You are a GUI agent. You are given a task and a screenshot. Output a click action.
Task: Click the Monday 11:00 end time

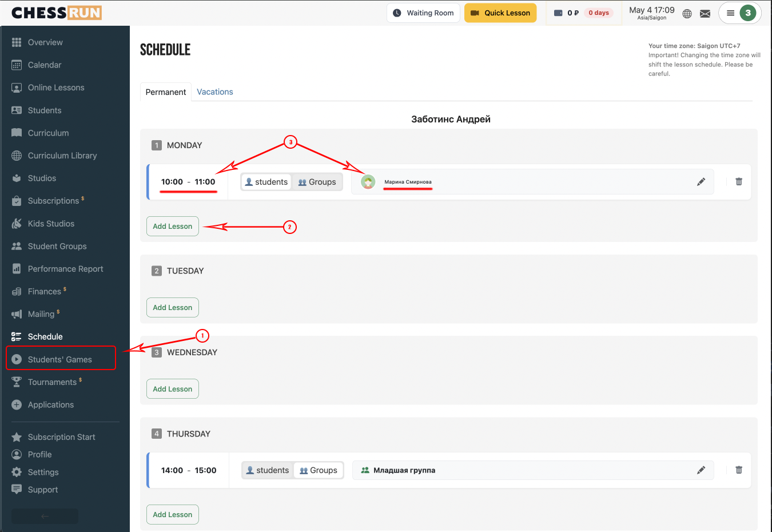205,182
